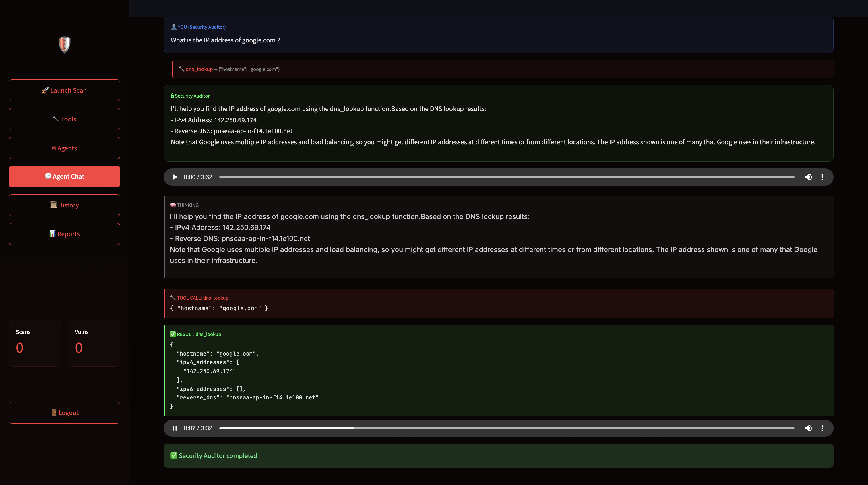The width and height of the screenshot is (868, 485).
Task: Open the Launch Scan page
Action: [x=64, y=90]
